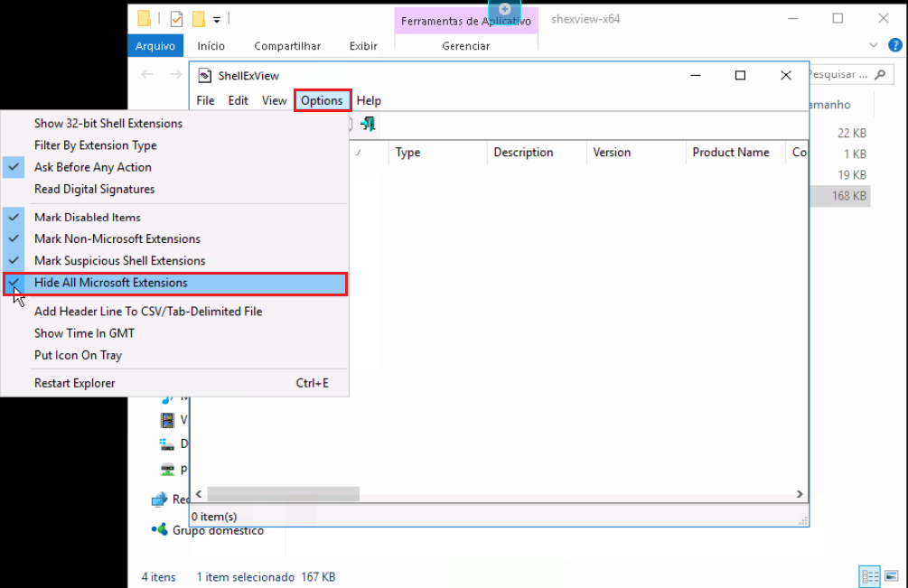Click the horizontal scrollbar's left arrow
Viewport: 908px width, 588px height.
click(199, 494)
